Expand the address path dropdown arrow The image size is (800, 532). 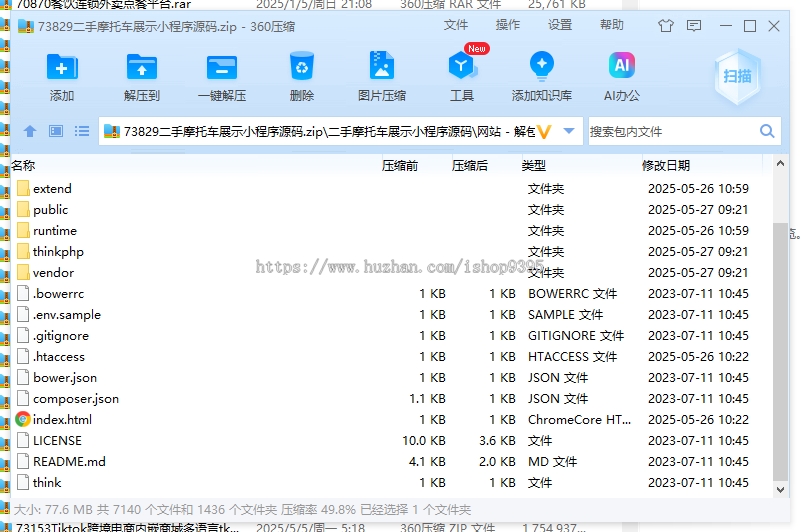pos(569,132)
